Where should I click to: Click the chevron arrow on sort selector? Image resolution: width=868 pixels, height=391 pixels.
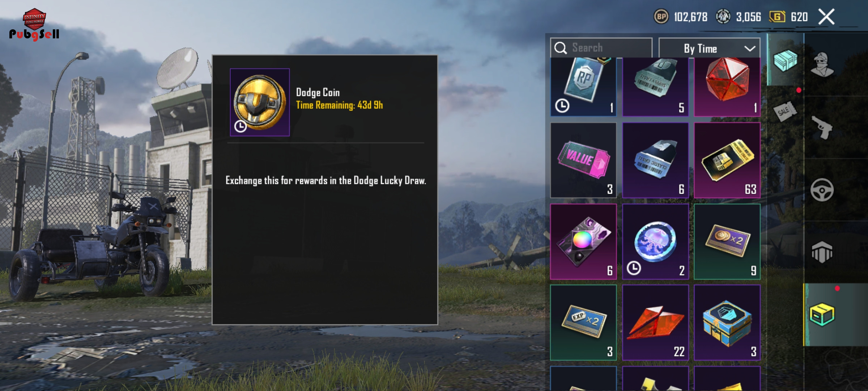[750, 49]
